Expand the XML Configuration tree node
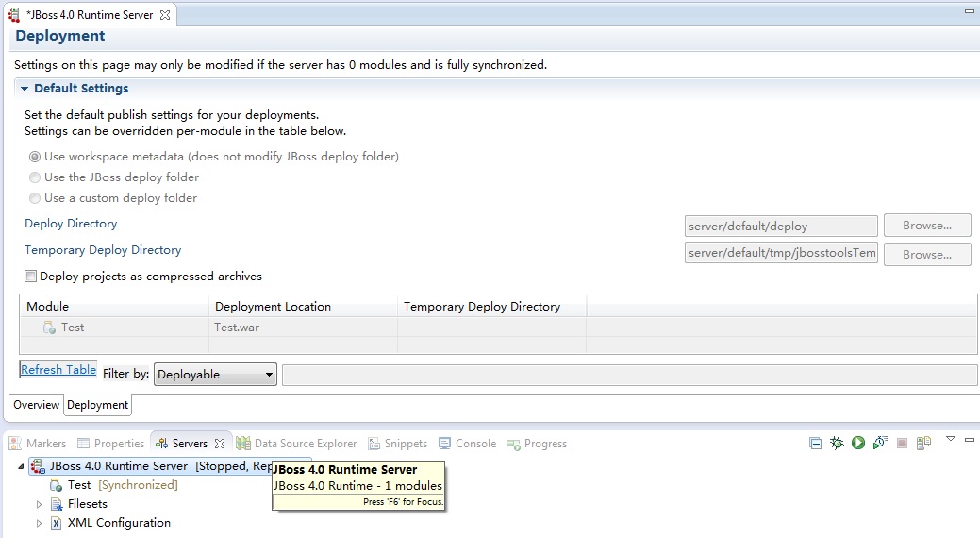 (39, 523)
